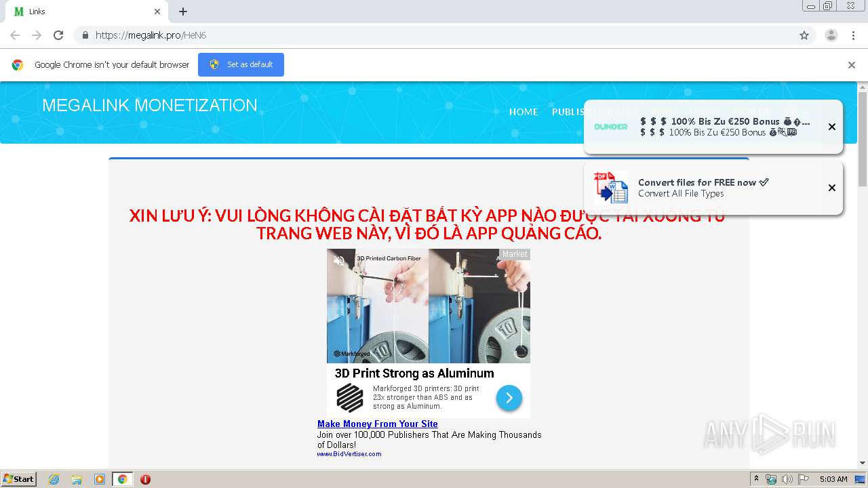This screenshot has height=488, width=868.
Task: Open the media player taskbar icon
Action: pyautogui.click(x=100, y=479)
